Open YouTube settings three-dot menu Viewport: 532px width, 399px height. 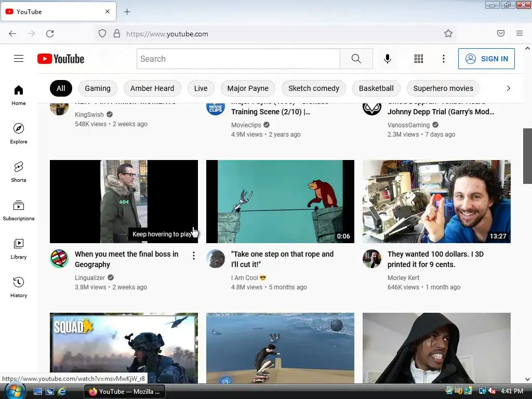click(x=444, y=59)
